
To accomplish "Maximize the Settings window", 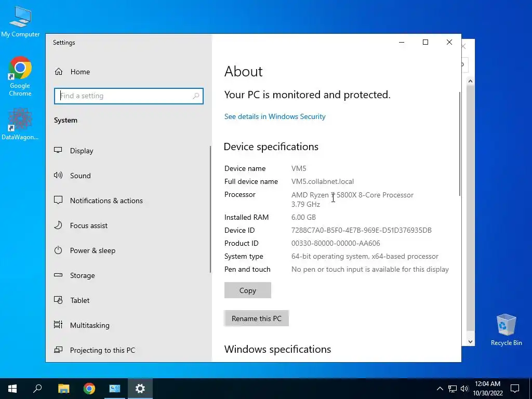I will [x=425, y=42].
